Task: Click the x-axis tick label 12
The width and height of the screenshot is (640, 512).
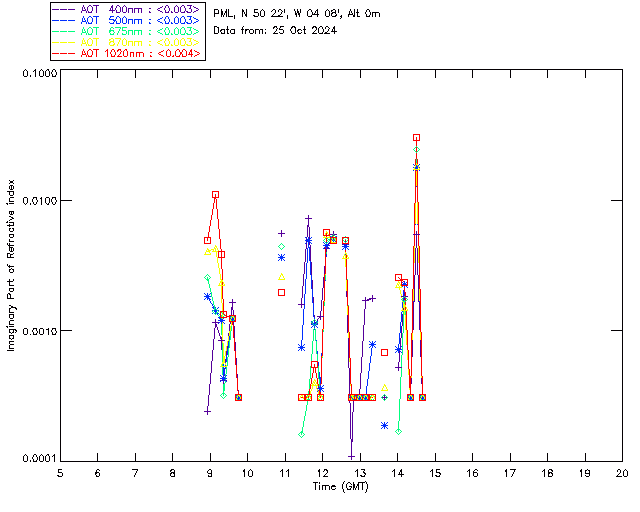Action: click(x=322, y=472)
